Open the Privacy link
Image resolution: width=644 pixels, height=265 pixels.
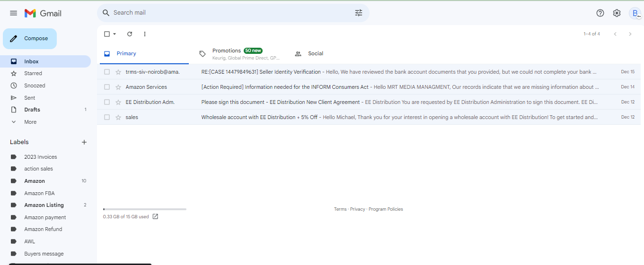(x=358, y=209)
